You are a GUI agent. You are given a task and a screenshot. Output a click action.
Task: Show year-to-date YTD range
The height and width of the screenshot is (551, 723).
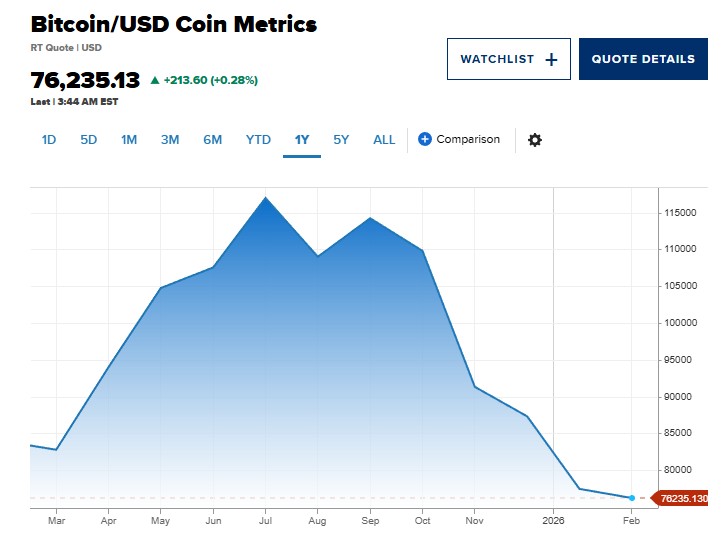[x=258, y=140]
